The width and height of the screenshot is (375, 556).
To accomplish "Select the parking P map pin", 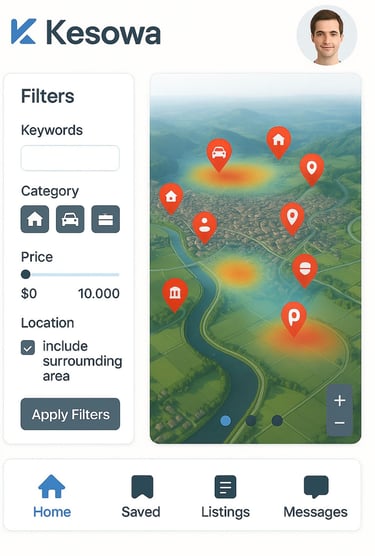I will point(293,319).
